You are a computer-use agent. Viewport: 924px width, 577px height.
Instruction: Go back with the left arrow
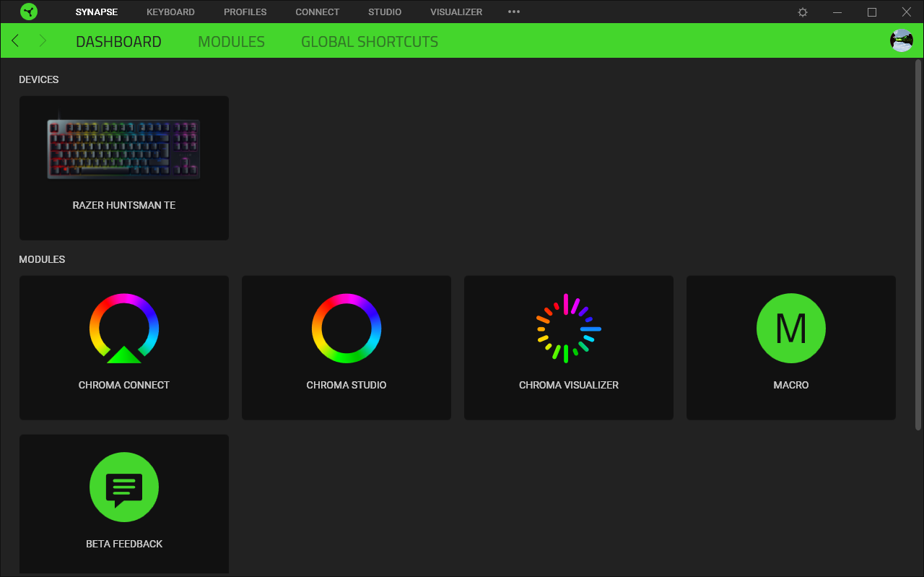(15, 41)
